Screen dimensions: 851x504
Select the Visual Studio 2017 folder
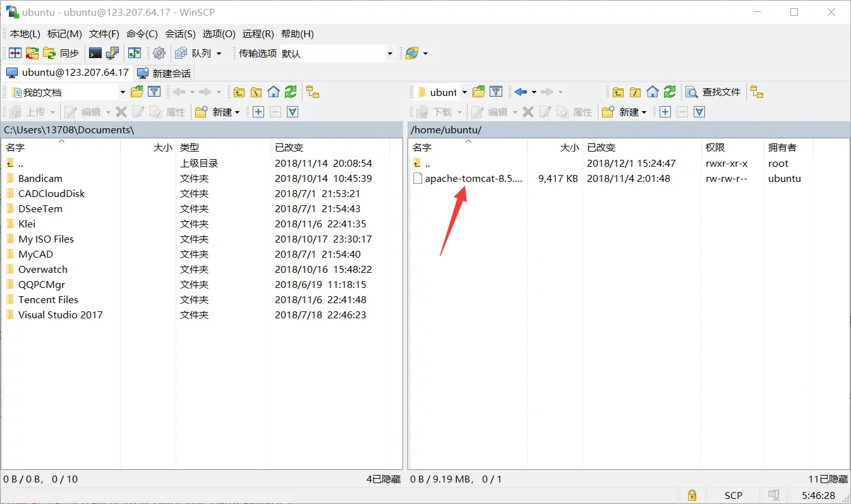(60, 315)
